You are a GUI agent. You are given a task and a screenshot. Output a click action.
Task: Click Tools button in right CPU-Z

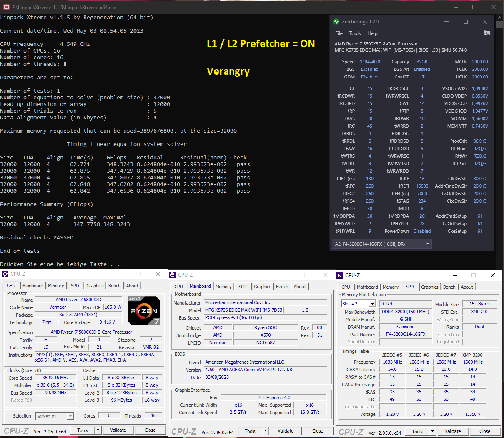click(x=417, y=431)
